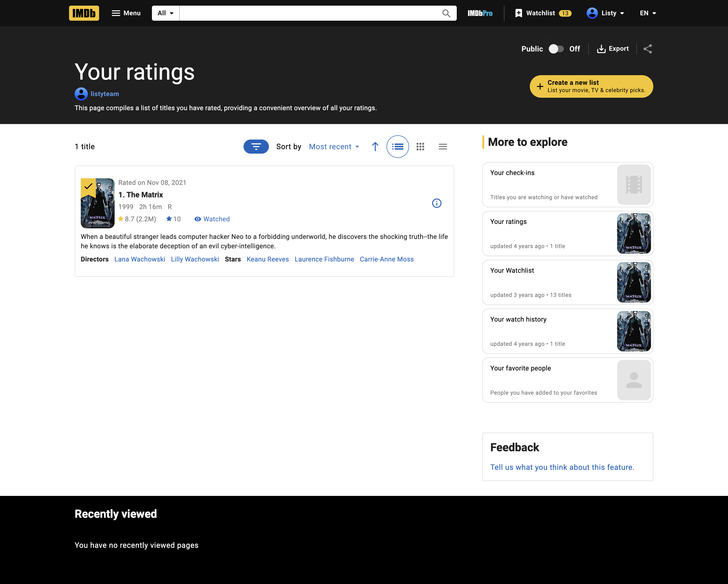This screenshot has height=584, width=728.
Task: Switch to grid view layout
Action: [420, 147]
